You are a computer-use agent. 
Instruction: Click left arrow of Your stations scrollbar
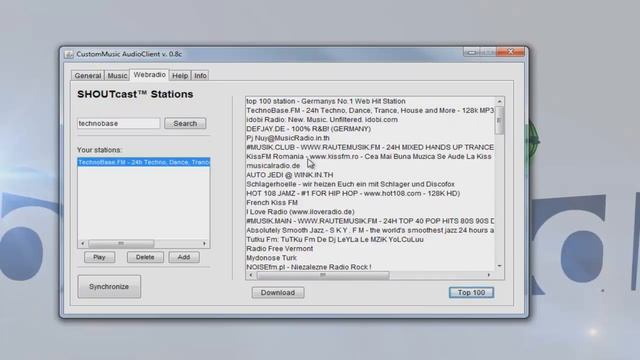coord(83,244)
